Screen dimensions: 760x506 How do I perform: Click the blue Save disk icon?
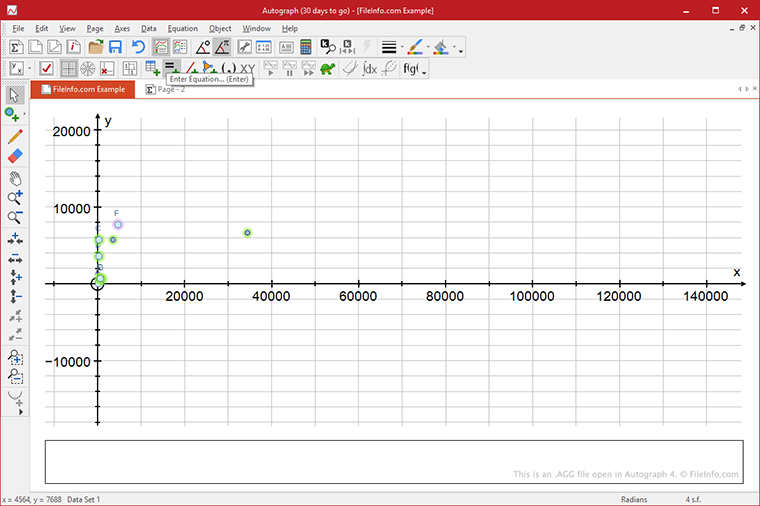point(116,47)
